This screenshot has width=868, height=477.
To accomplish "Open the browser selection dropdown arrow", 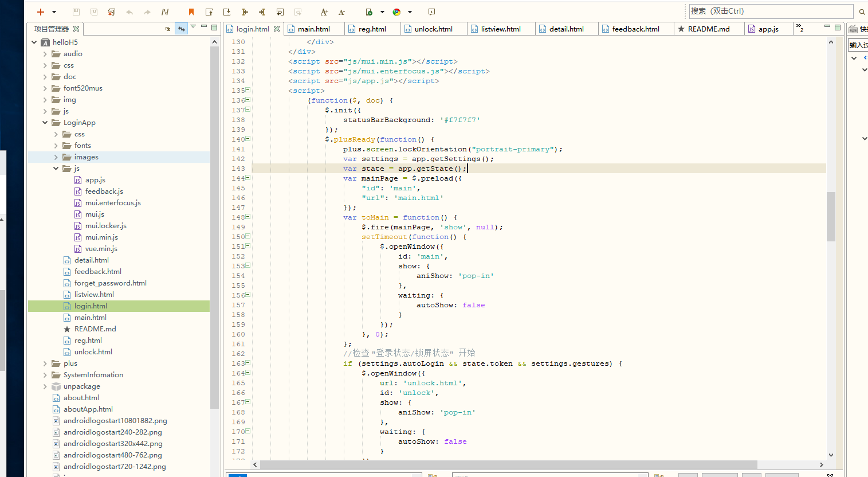I will click(x=410, y=12).
